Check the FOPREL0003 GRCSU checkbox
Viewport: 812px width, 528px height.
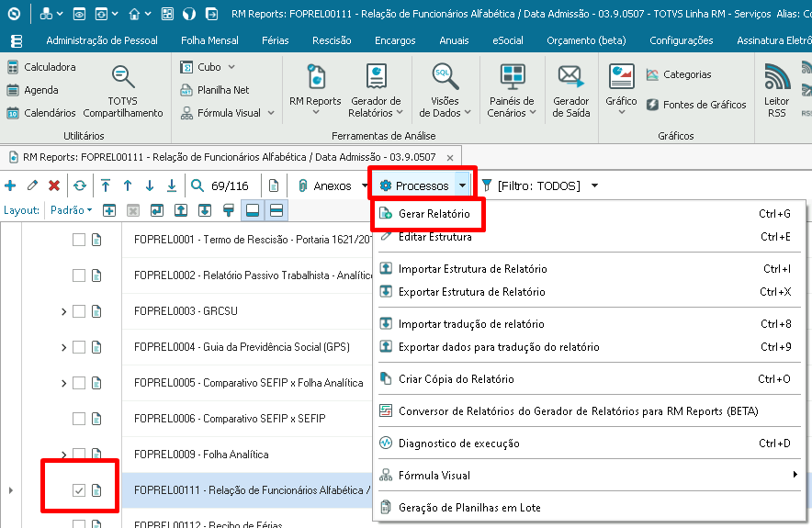[x=79, y=311]
